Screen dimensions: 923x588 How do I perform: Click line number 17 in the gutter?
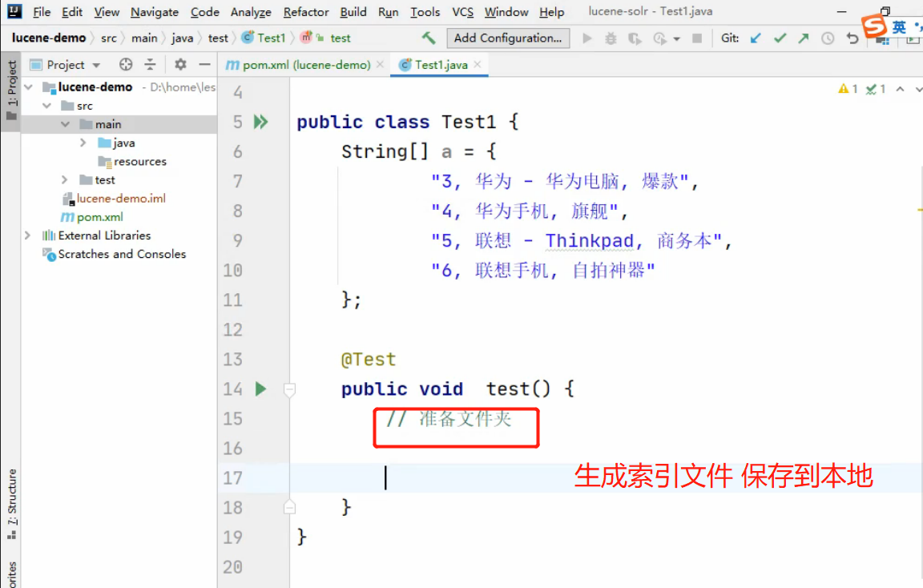click(x=232, y=478)
